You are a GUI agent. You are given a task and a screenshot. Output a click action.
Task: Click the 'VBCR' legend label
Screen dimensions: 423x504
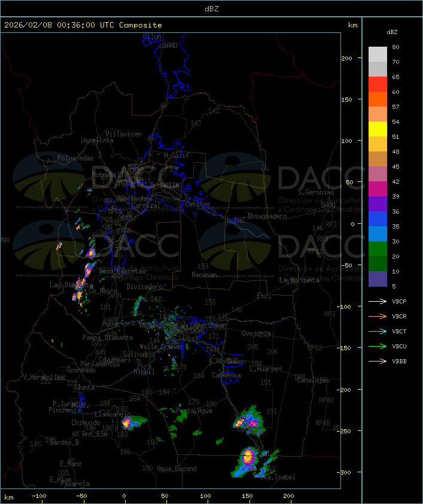(399, 316)
